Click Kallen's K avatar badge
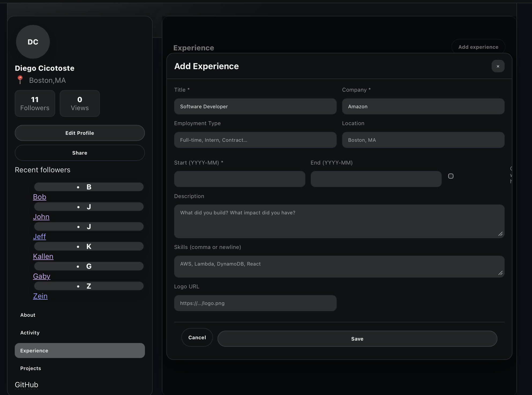 tap(89, 247)
